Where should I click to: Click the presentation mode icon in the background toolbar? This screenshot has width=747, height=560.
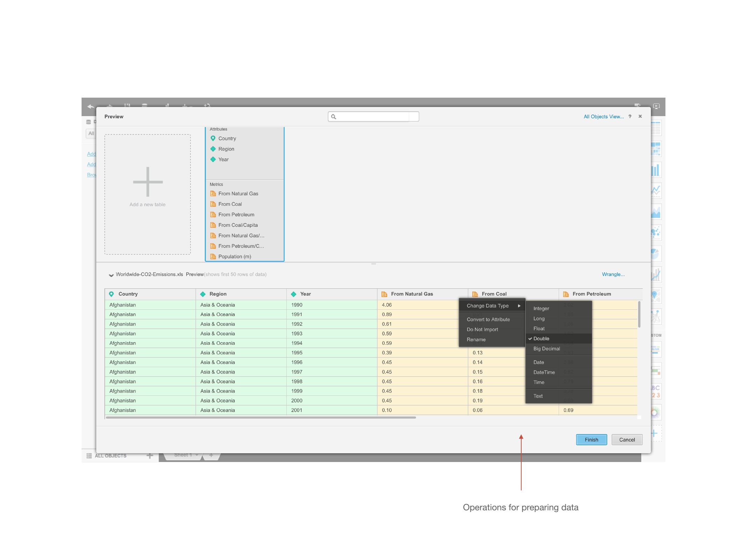[656, 106]
